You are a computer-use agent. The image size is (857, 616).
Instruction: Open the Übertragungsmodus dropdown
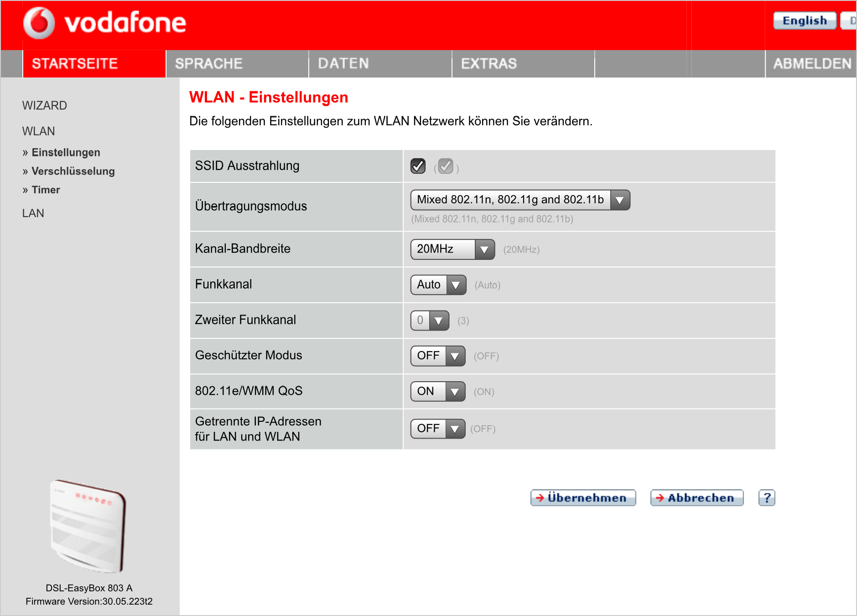coord(520,200)
